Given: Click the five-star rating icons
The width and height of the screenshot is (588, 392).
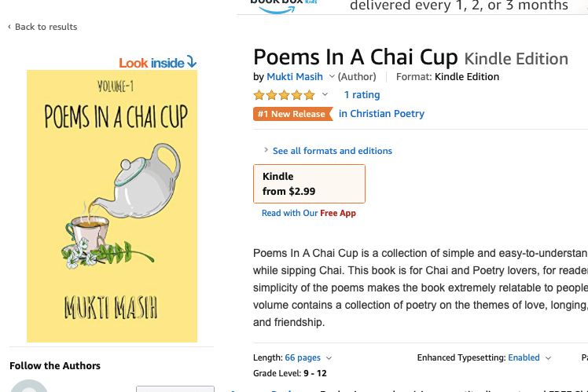Looking at the screenshot, I should tap(284, 95).
